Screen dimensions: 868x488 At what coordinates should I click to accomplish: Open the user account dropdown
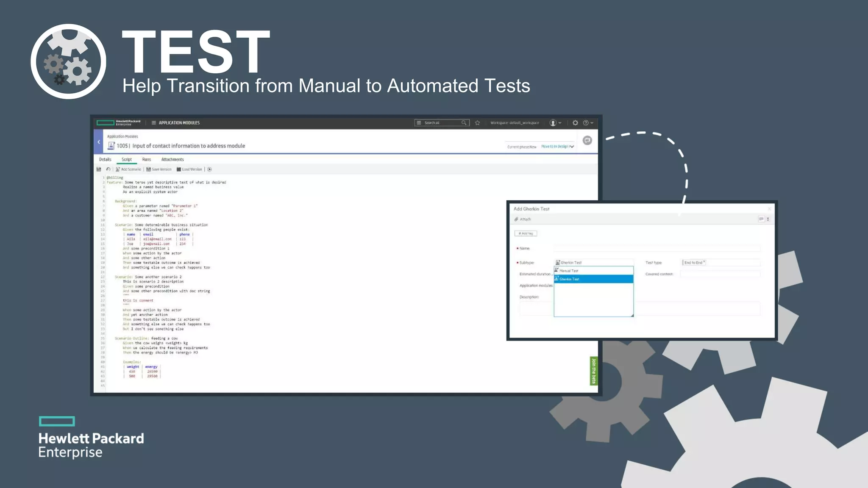point(555,123)
